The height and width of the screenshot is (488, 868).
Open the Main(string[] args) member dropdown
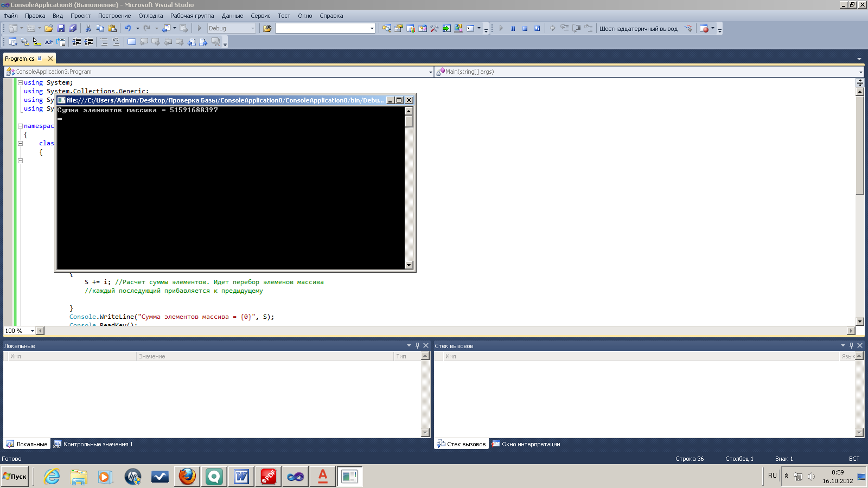coord(860,72)
